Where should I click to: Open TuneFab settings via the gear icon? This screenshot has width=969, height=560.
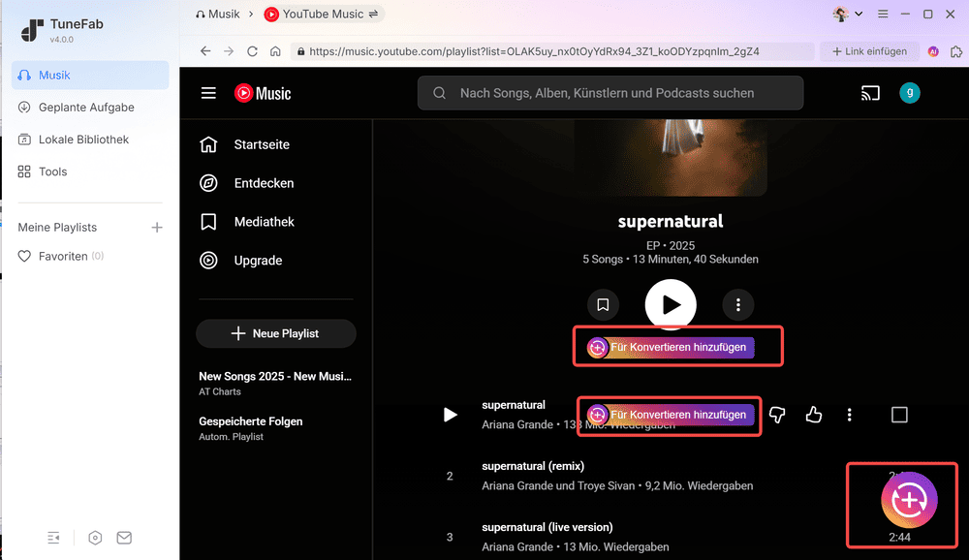pyautogui.click(x=94, y=538)
